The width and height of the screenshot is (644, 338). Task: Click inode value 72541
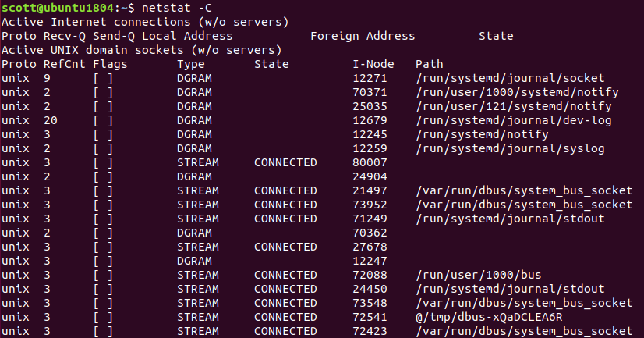click(370, 317)
